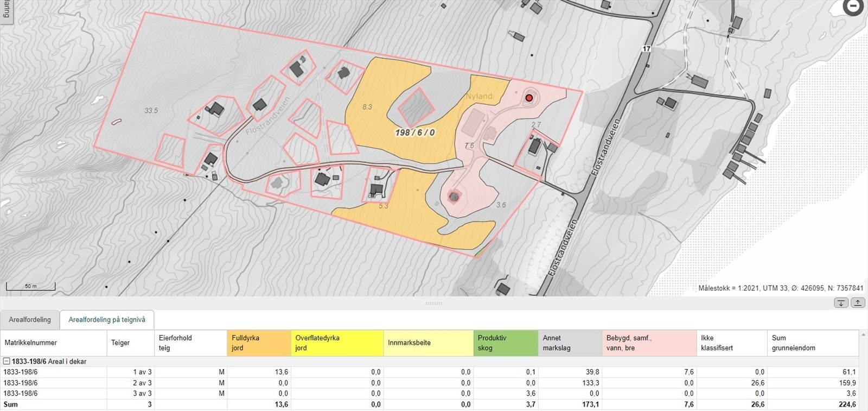Click the Nyland place name on map

tap(479, 97)
